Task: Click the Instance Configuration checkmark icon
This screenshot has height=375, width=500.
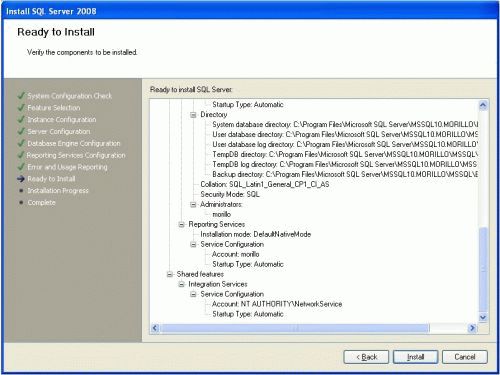Action: click(21, 119)
